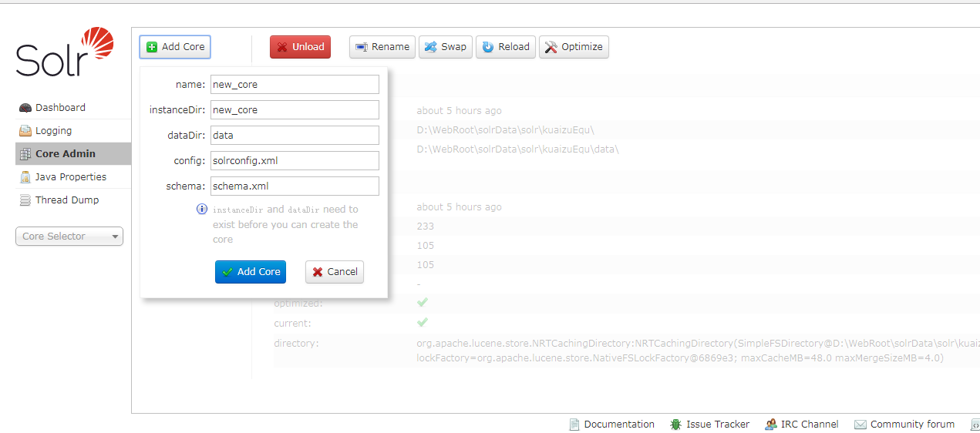Screen dimensions: 980x433
Task: Click the Reload circular arrow icon
Action: click(488, 47)
